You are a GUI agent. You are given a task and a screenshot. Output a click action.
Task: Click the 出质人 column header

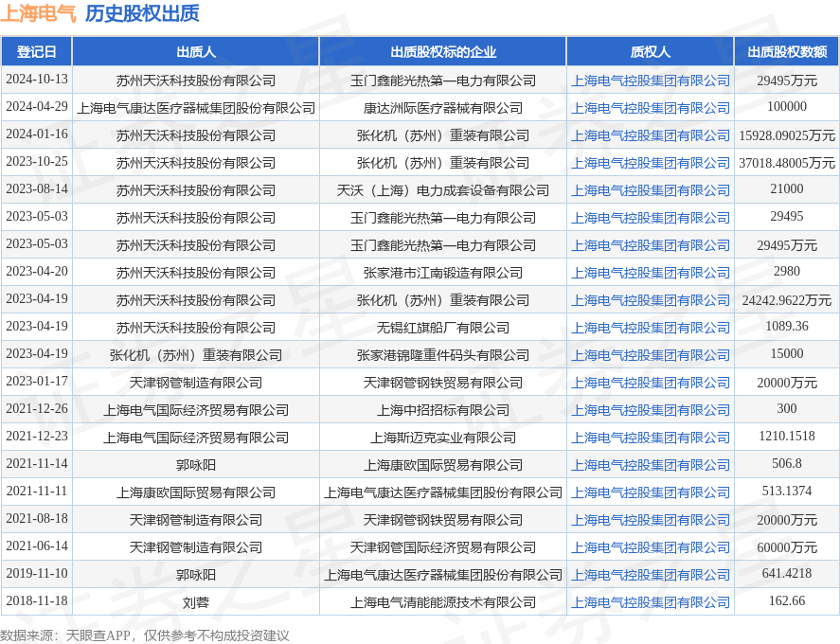(x=195, y=52)
